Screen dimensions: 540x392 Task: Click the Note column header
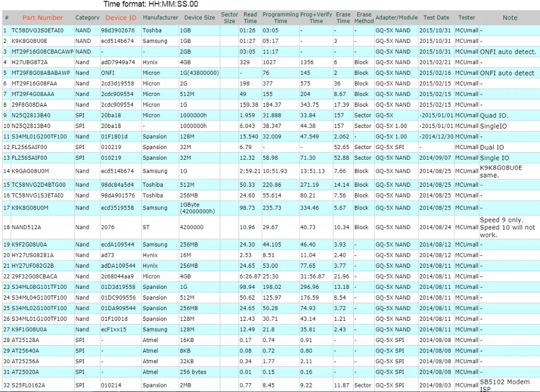pyautogui.click(x=510, y=18)
